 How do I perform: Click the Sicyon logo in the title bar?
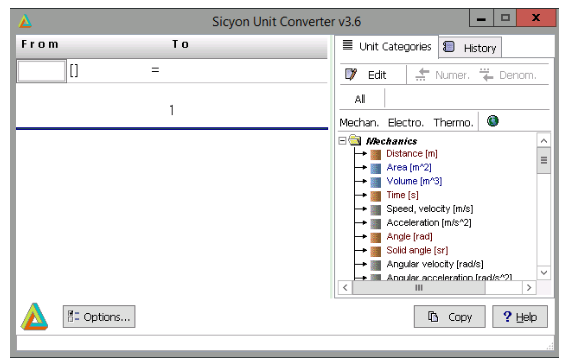click(x=25, y=21)
